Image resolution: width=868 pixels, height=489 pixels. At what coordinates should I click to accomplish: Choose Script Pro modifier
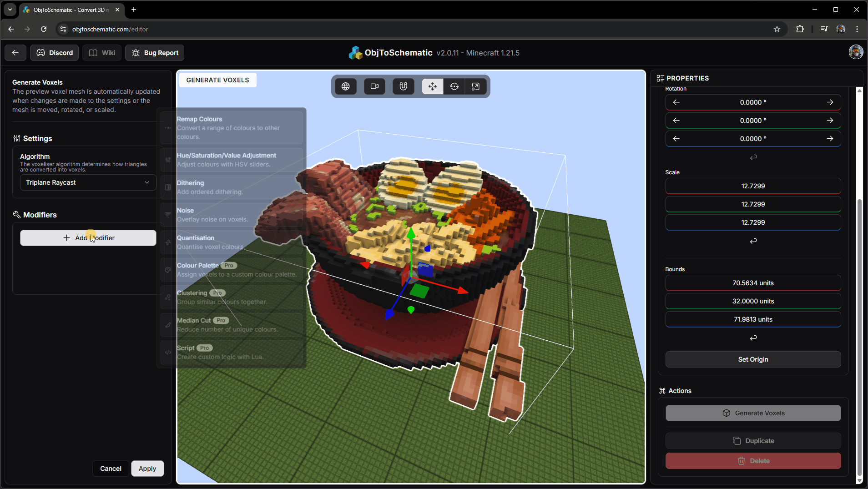click(232, 353)
